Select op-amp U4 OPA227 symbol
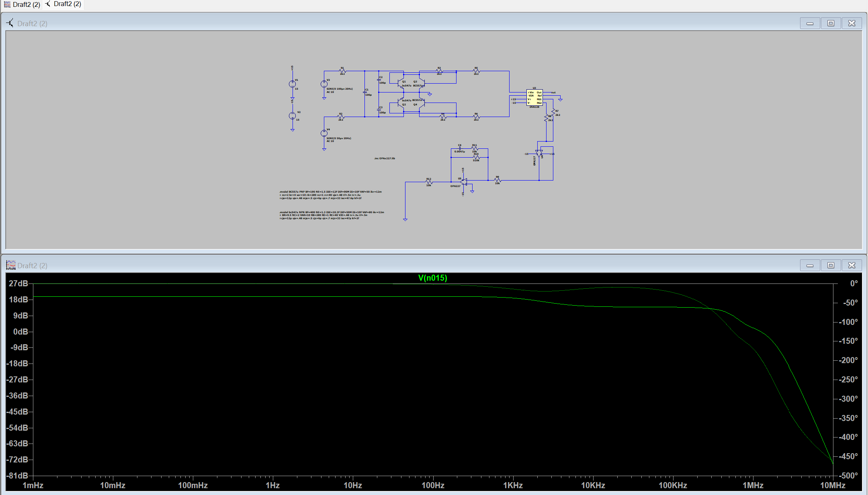The image size is (868, 495). point(539,154)
